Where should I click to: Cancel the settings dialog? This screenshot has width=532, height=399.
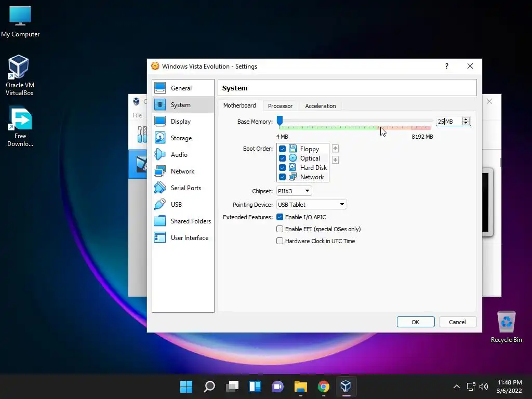457,322
